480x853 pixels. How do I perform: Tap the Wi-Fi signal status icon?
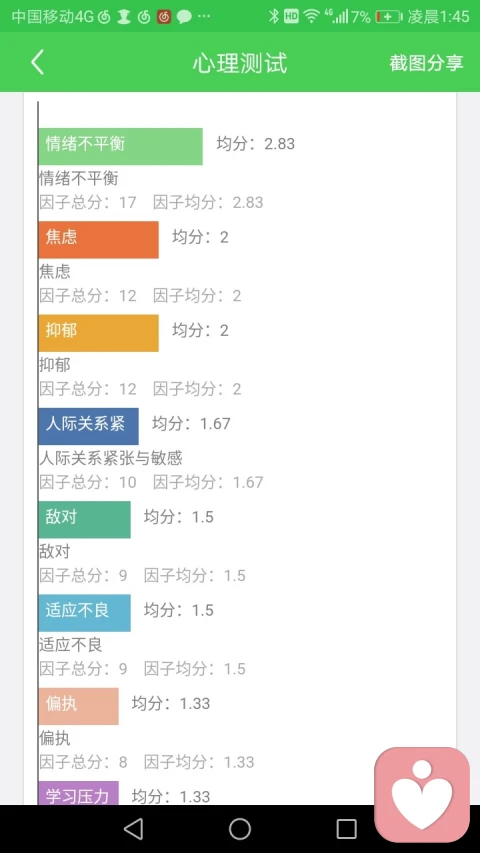[x=311, y=16]
